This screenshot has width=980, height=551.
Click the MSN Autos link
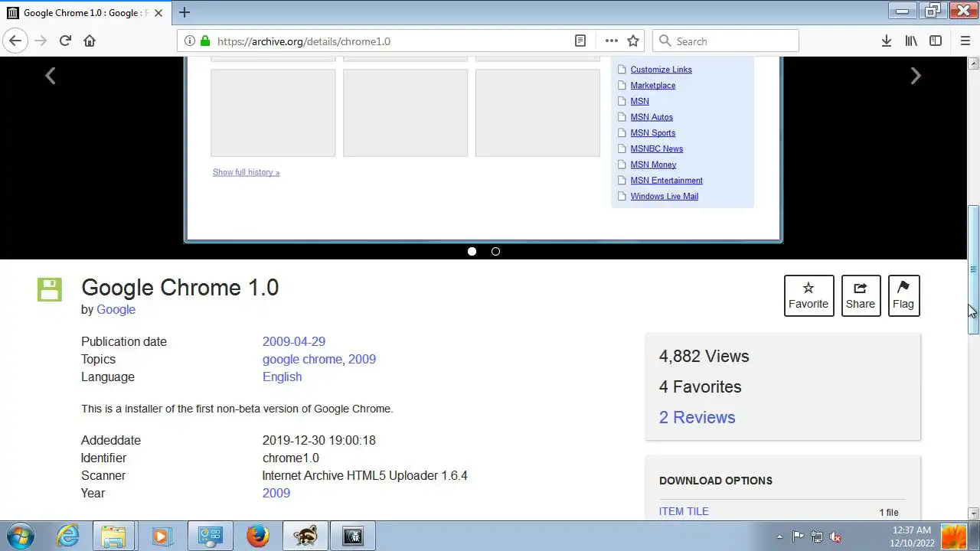coord(652,117)
